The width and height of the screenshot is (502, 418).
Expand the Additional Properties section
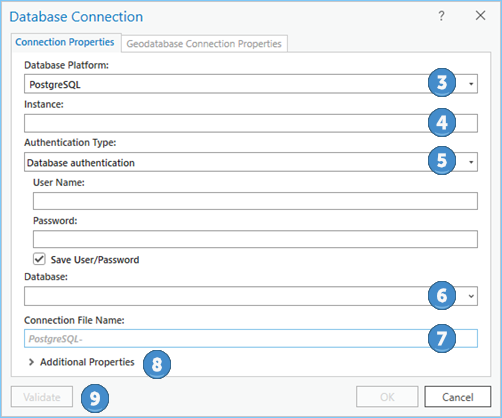[x=82, y=362]
